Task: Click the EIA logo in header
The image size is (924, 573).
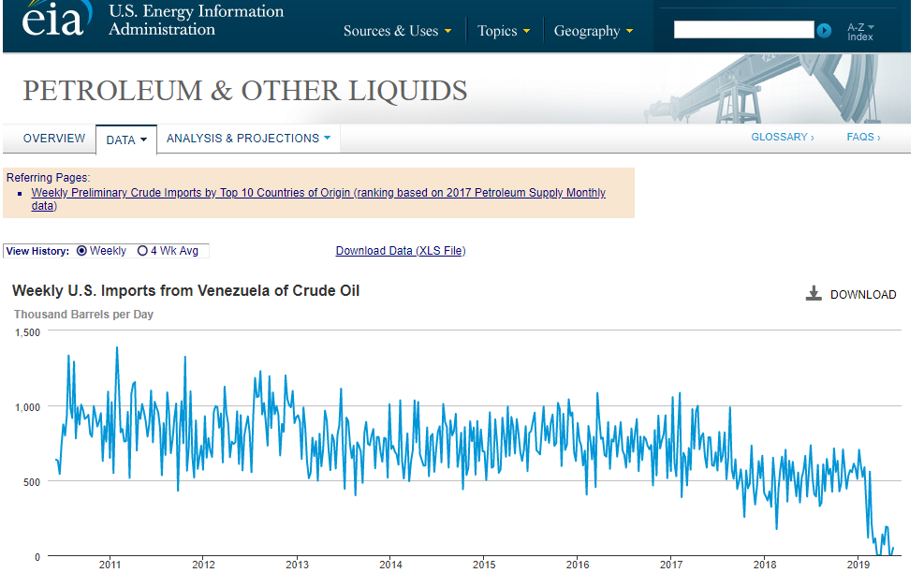Action: click(56, 21)
